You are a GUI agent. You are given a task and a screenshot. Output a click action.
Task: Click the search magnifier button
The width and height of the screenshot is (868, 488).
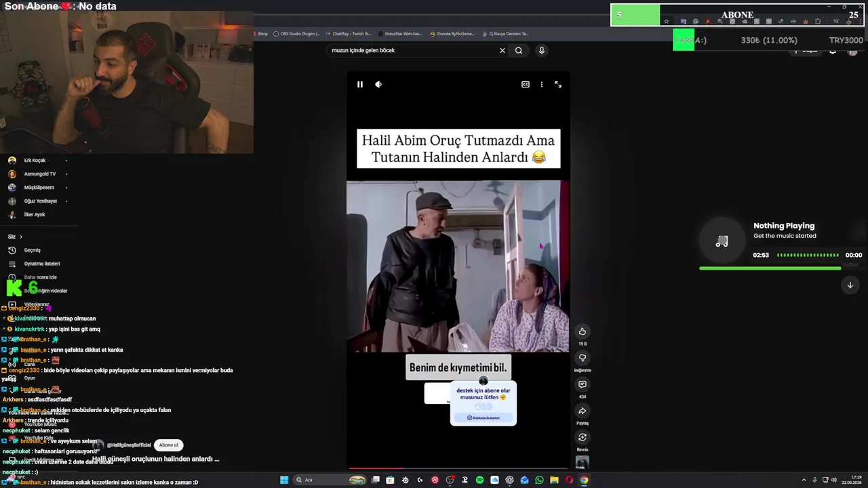519,50
